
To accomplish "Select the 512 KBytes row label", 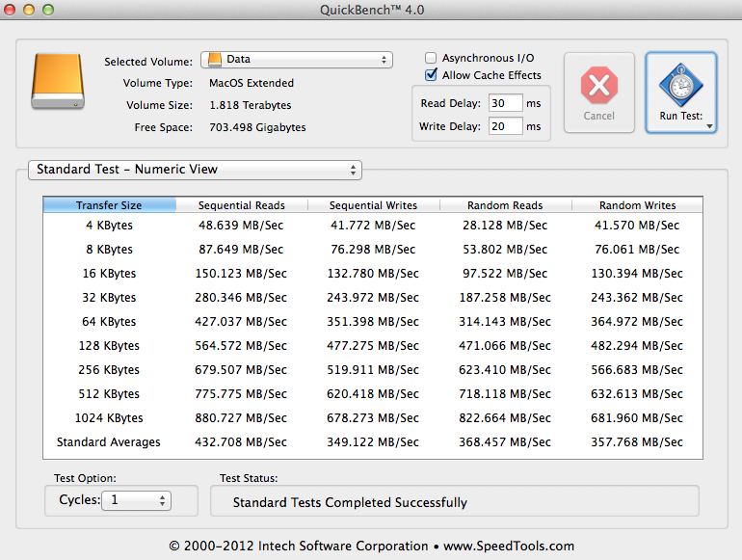I will point(109,394).
